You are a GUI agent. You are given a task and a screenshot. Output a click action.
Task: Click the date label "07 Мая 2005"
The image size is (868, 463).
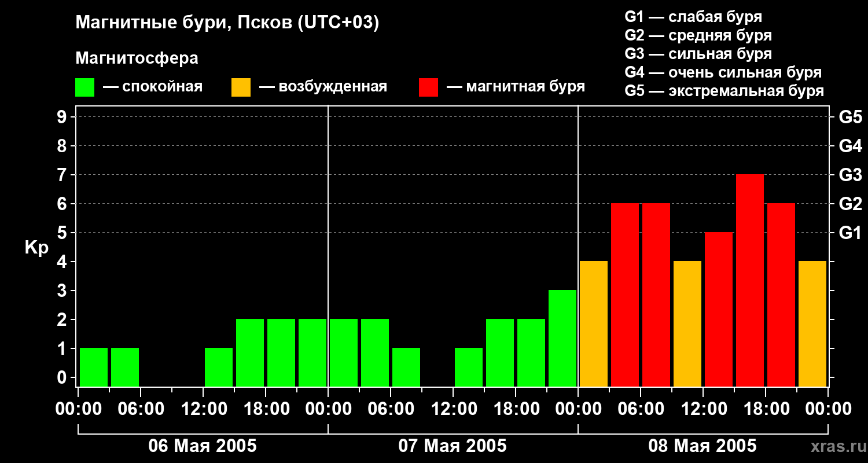click(x=453, y=446)
